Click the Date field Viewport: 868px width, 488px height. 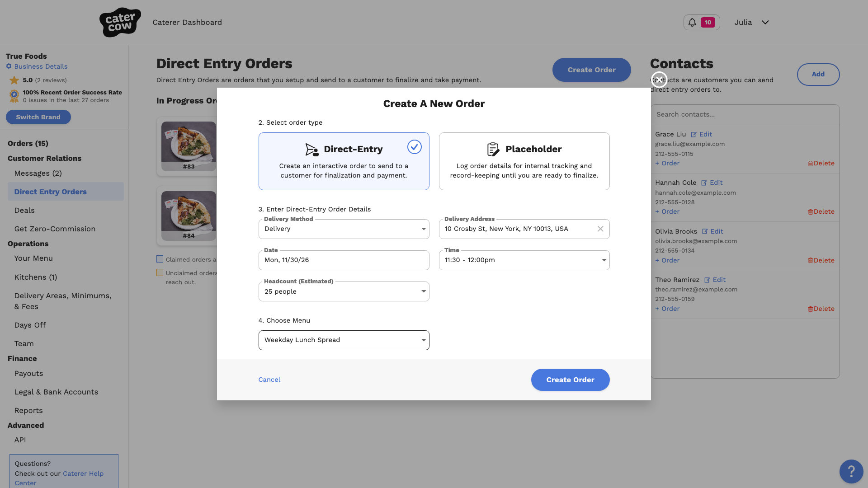344,260
